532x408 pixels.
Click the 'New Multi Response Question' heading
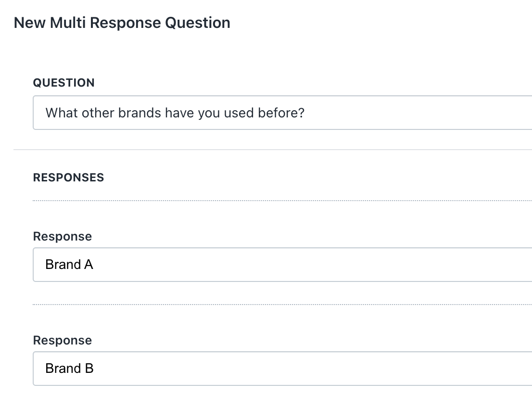point(122,23)
